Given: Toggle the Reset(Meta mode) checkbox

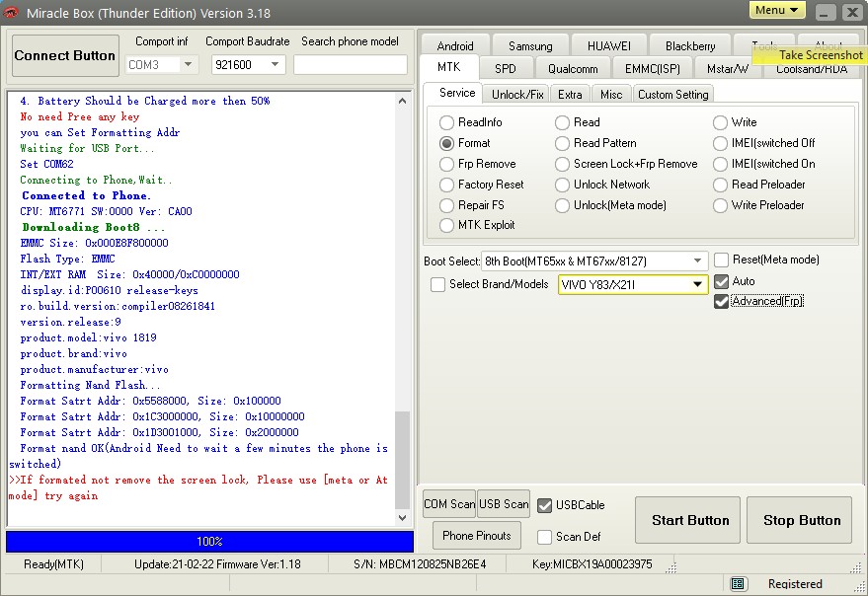Looking at the screenshot, I should click(721, 261).
